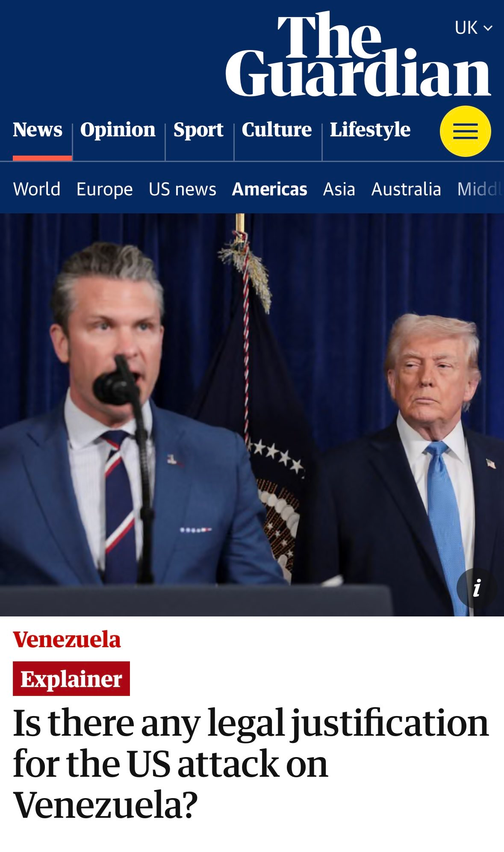
Task: Expand the UK edition dropdown
Action: pos(473,28)
